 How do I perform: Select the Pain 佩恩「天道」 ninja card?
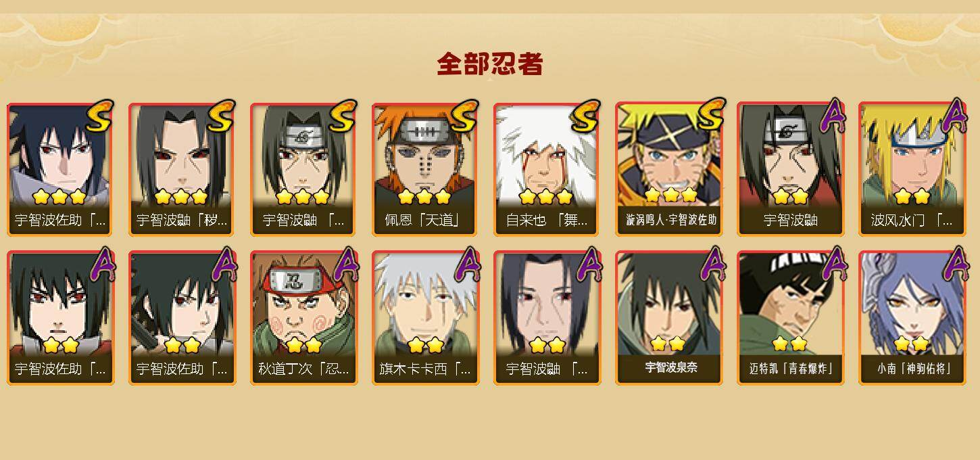(425, 169)
